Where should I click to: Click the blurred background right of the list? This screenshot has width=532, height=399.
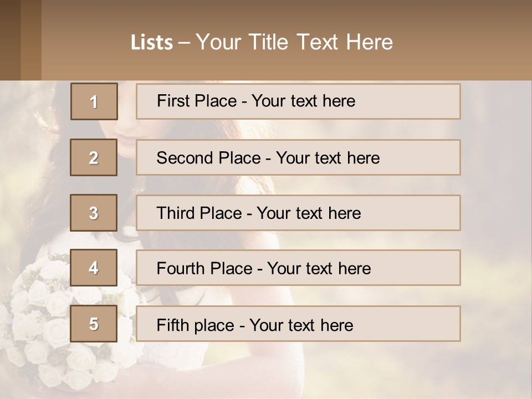(496, 222)
